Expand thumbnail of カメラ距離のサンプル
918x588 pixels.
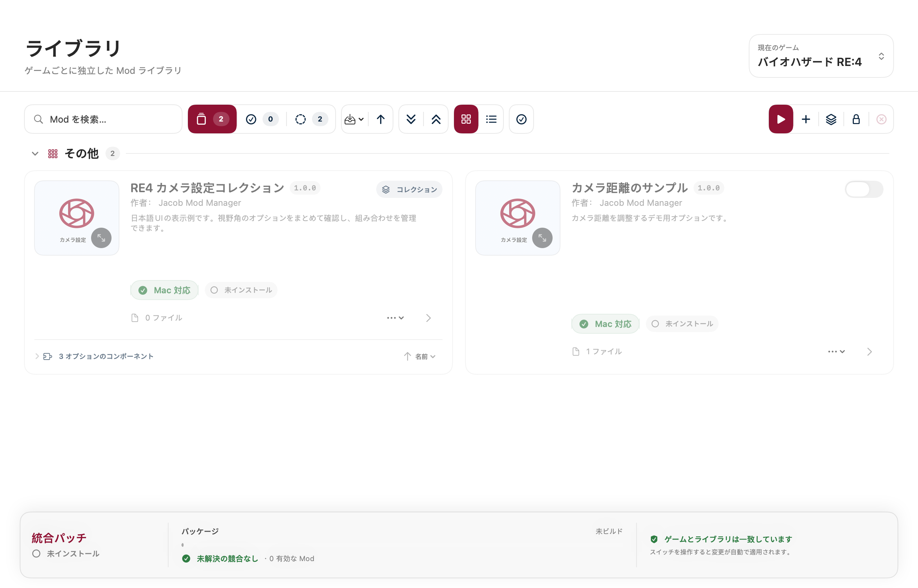[542, 238]
